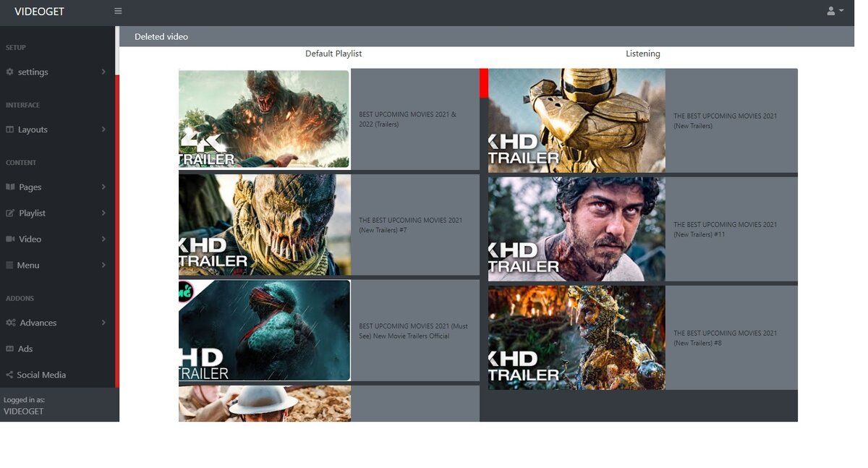
Task: Click the settings gear icon
Action: 10,72
